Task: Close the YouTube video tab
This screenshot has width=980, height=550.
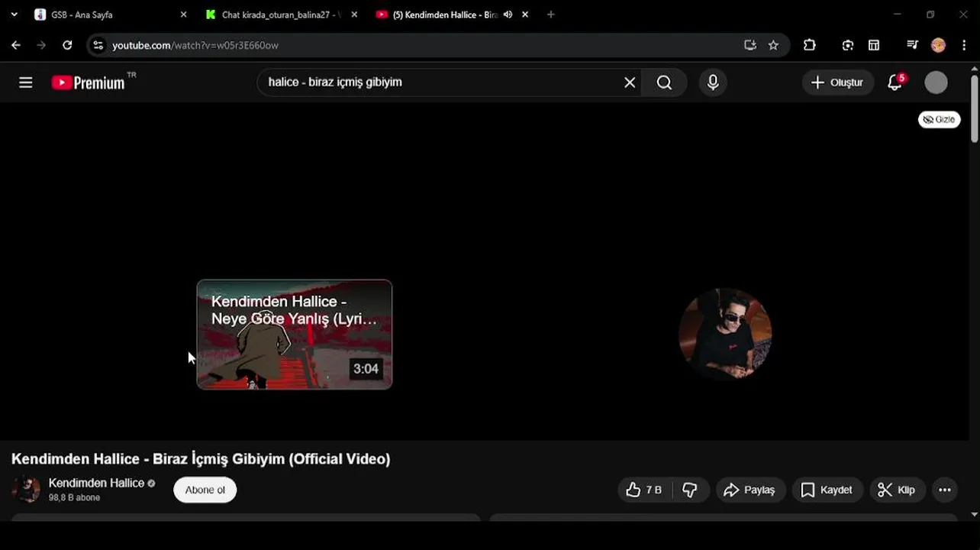Action: click(525, 15)
